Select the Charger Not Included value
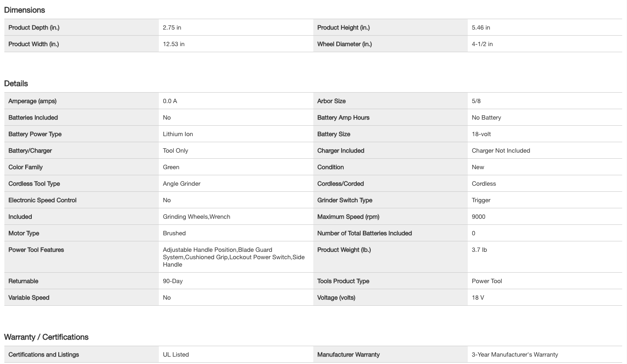This screenshot has width=627, height=364. [501, 150]
